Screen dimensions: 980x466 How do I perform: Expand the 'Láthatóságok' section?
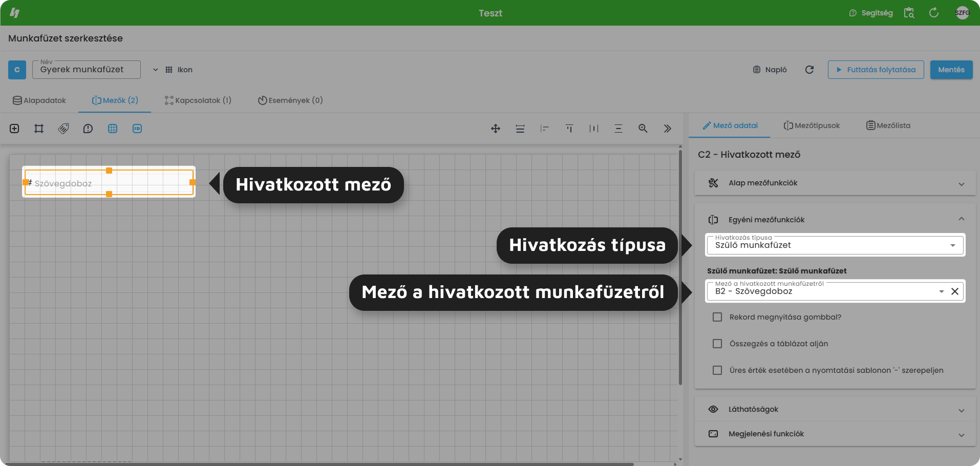[x=835, y=409]
